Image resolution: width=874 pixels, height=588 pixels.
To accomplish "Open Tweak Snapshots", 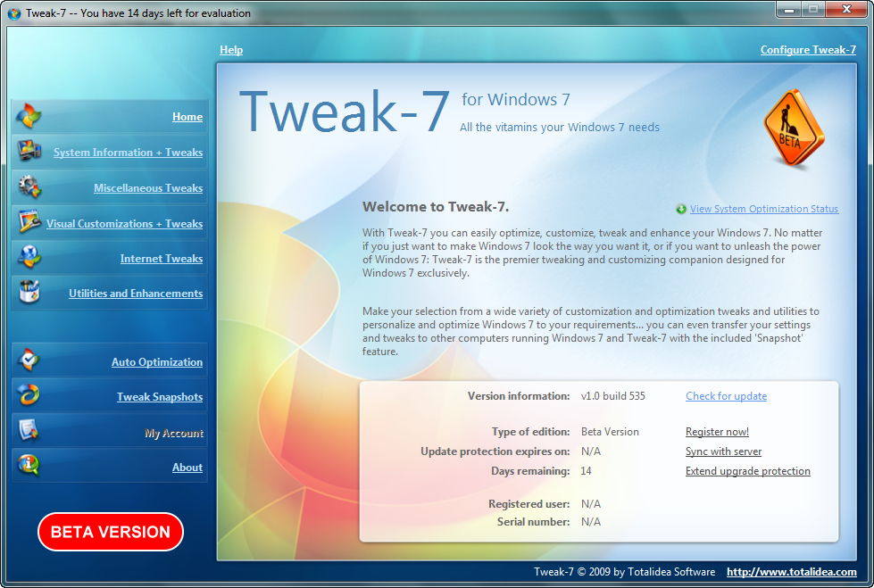I will pyautogui.click(x=160, y=397).
